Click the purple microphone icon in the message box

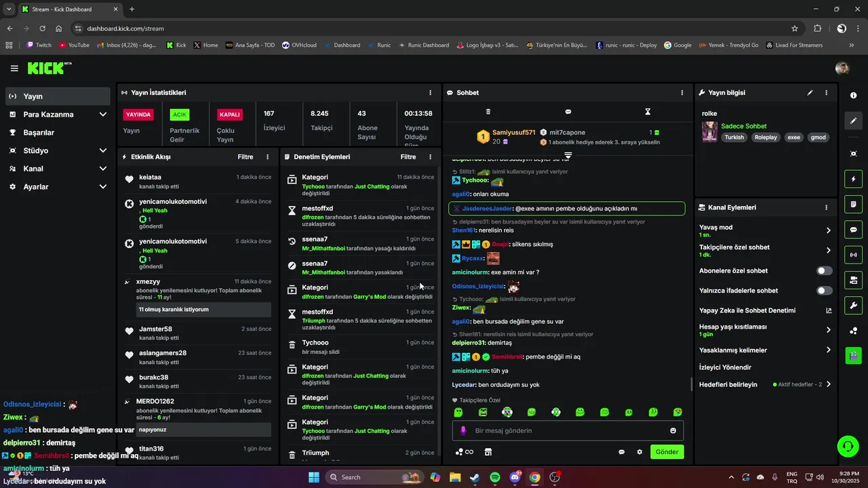464,430
